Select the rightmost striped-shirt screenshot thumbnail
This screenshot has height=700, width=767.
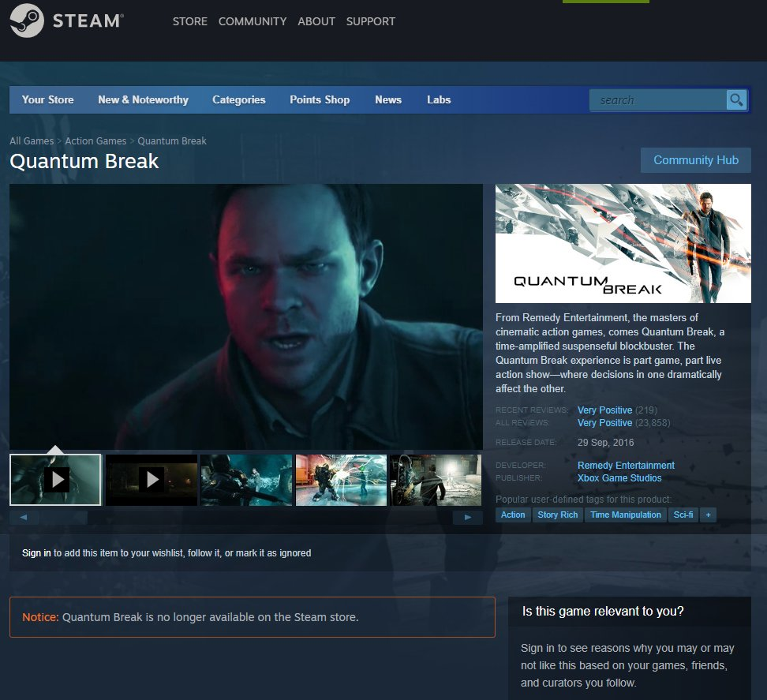(436, 479)
